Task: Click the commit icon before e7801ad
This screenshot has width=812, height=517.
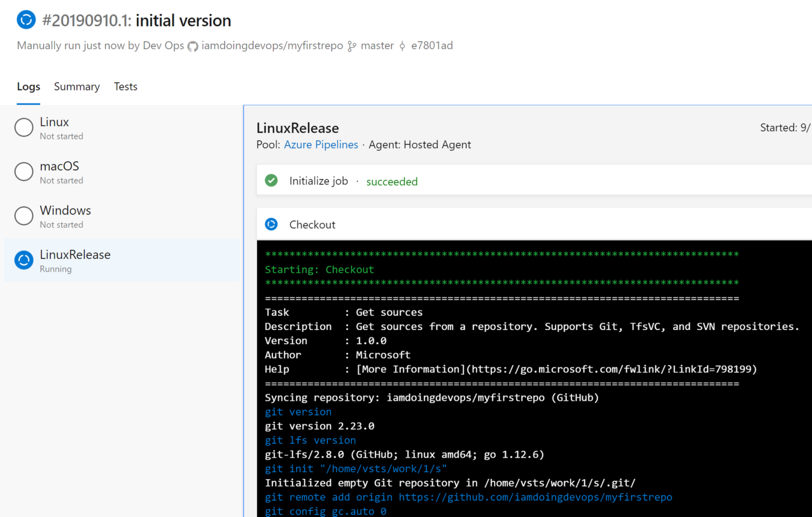Action: tap(402, 46)
